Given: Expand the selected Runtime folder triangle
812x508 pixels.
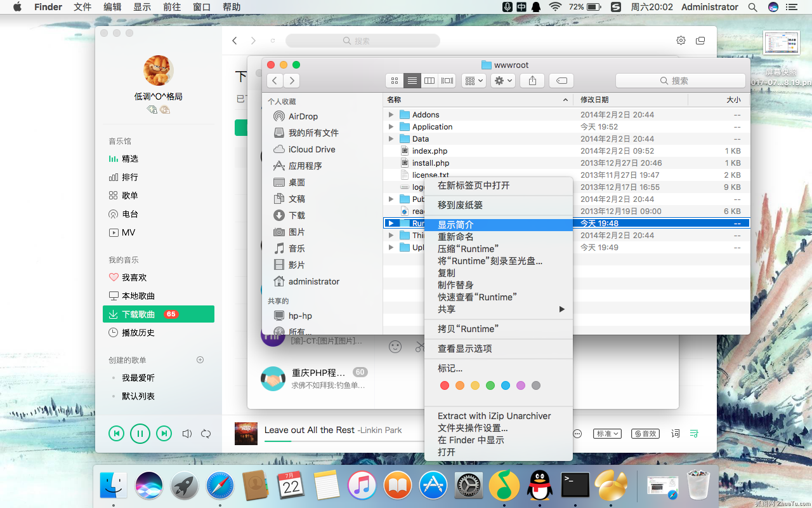Looking at the screenshot, I should (391, 224).
